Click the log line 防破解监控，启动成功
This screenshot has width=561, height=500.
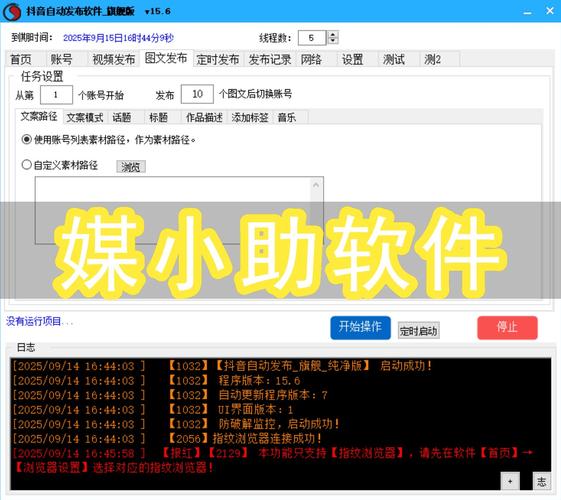[176, 424]
